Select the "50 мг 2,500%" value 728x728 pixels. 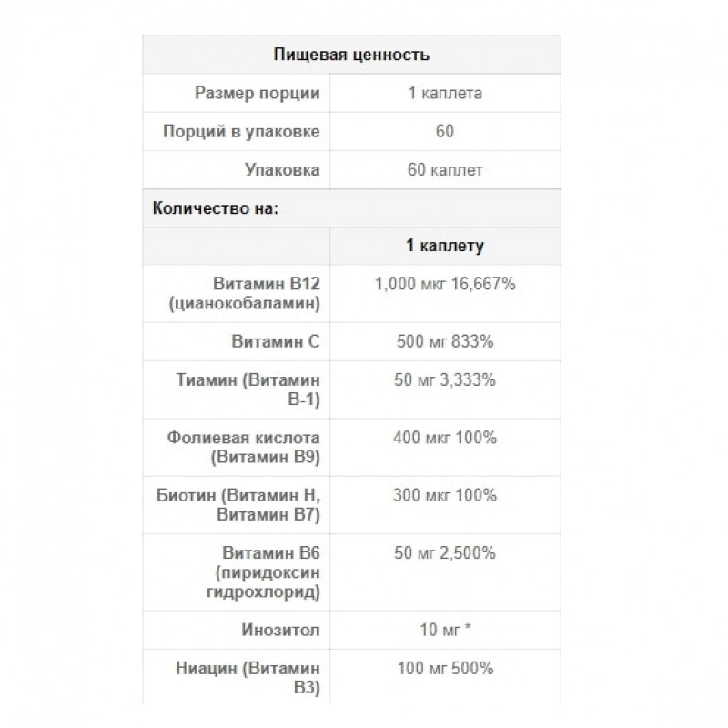(444, 552)
